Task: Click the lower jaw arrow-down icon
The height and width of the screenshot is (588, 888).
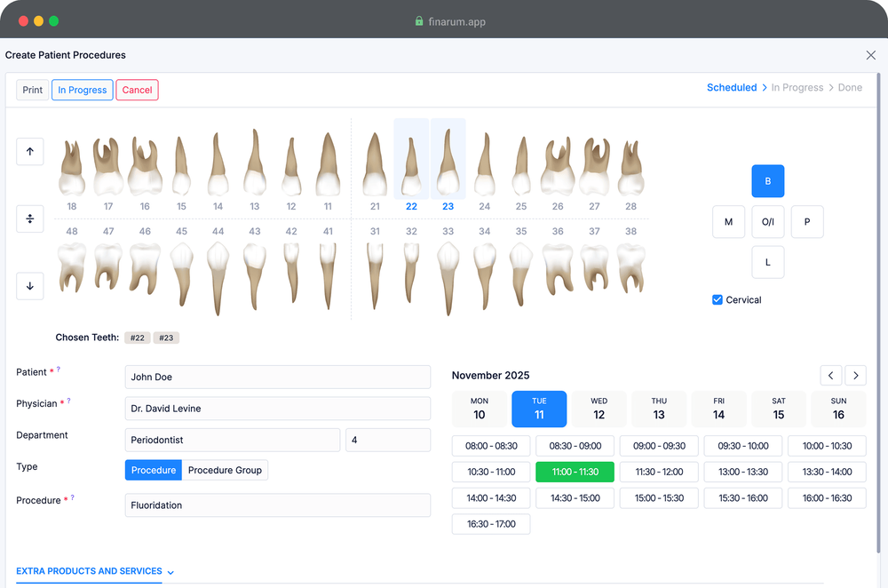Action: [29, 286]
